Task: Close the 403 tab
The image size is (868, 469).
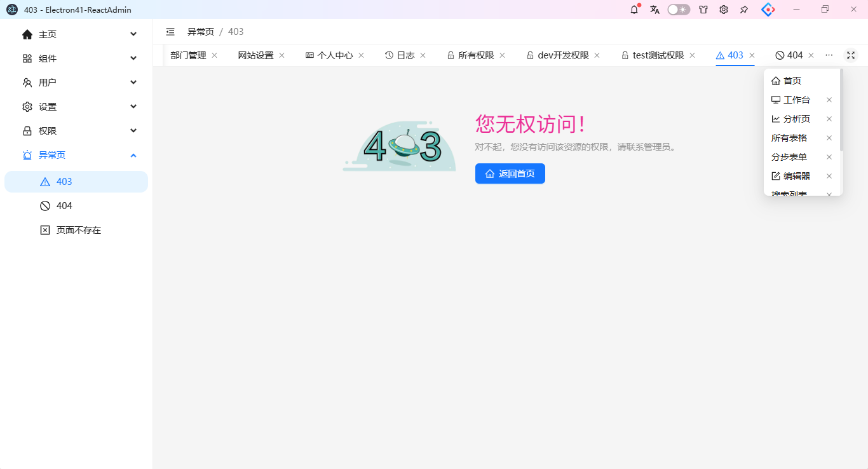Action: click(752, 55)
